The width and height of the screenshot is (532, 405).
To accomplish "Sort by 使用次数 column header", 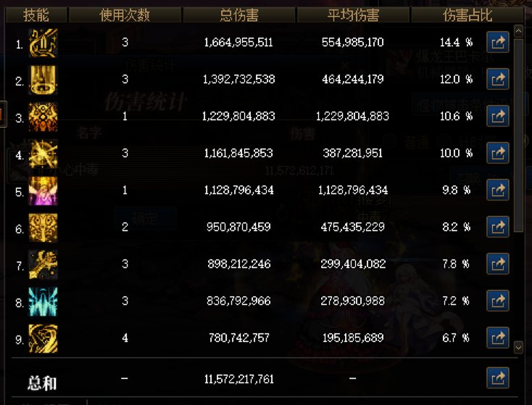I will tap(125, 15).
